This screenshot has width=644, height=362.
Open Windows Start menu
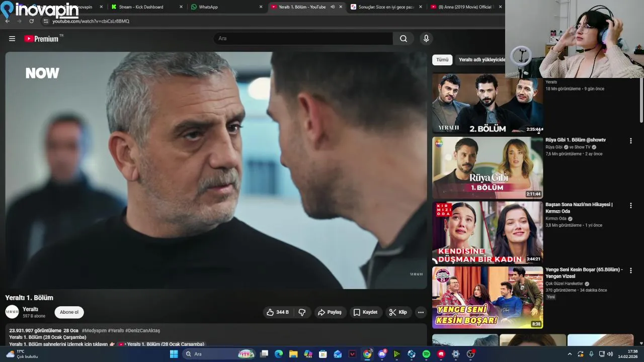click(x=174, y=354)
